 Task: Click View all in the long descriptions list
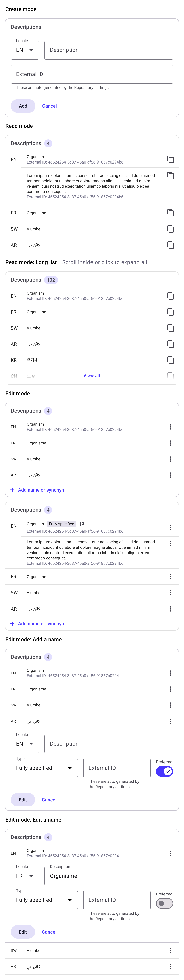point(91,375)
